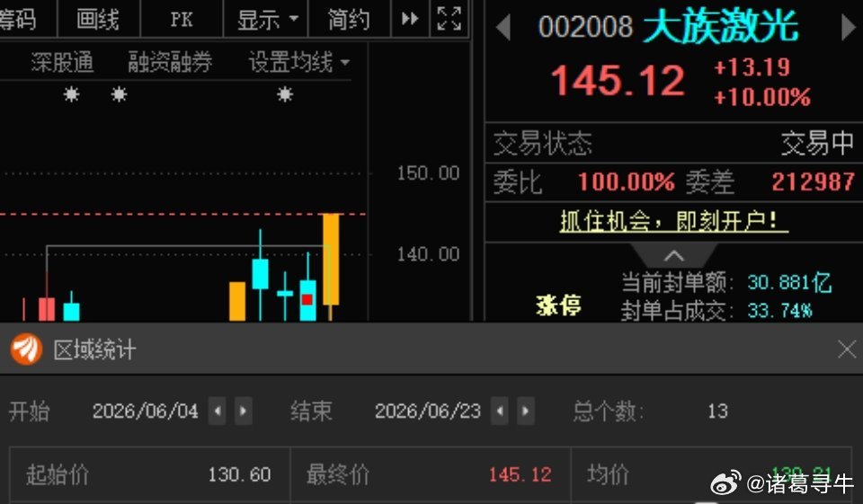Move start date back one day
863x504 pixels.
point(218,411)
